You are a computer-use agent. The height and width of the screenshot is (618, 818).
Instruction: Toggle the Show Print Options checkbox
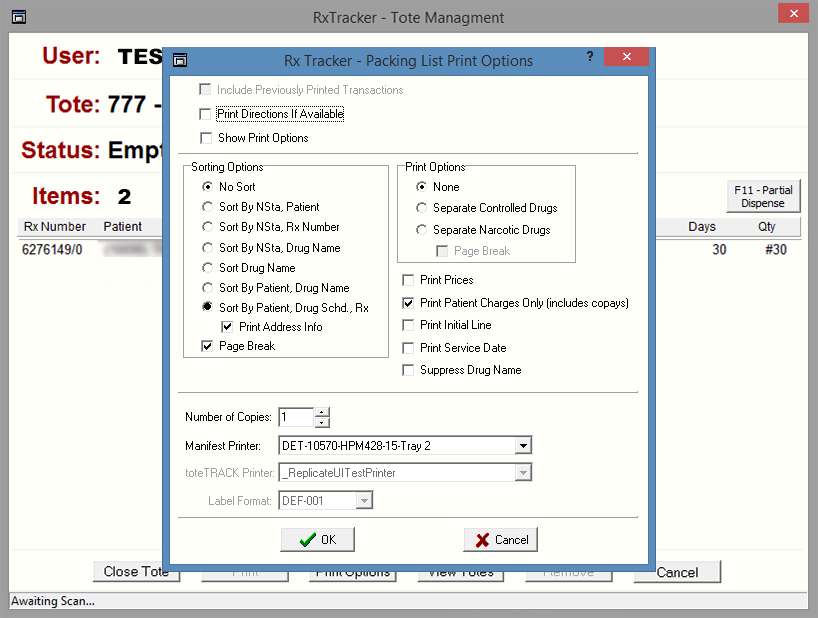point(206,138)
